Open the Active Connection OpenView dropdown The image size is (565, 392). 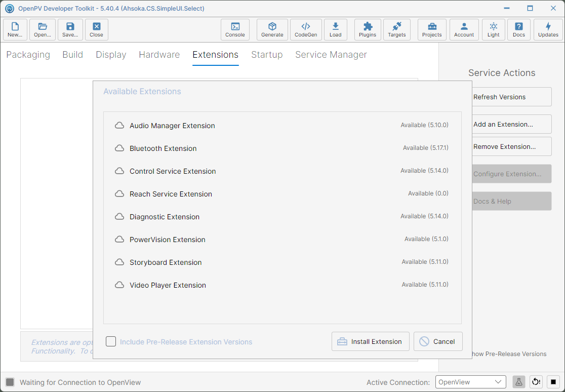pyautogui.click(x=471, y=382)
